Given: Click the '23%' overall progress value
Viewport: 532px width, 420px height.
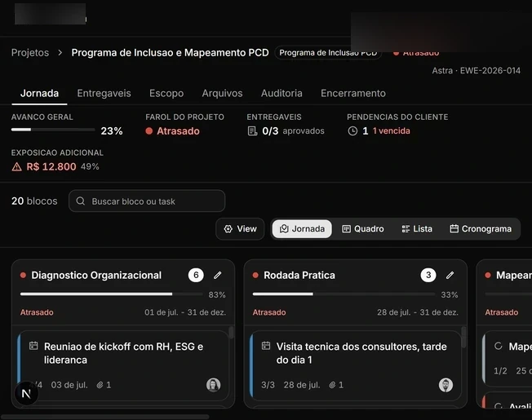Looking at the screenshot, I should (112, 130).
